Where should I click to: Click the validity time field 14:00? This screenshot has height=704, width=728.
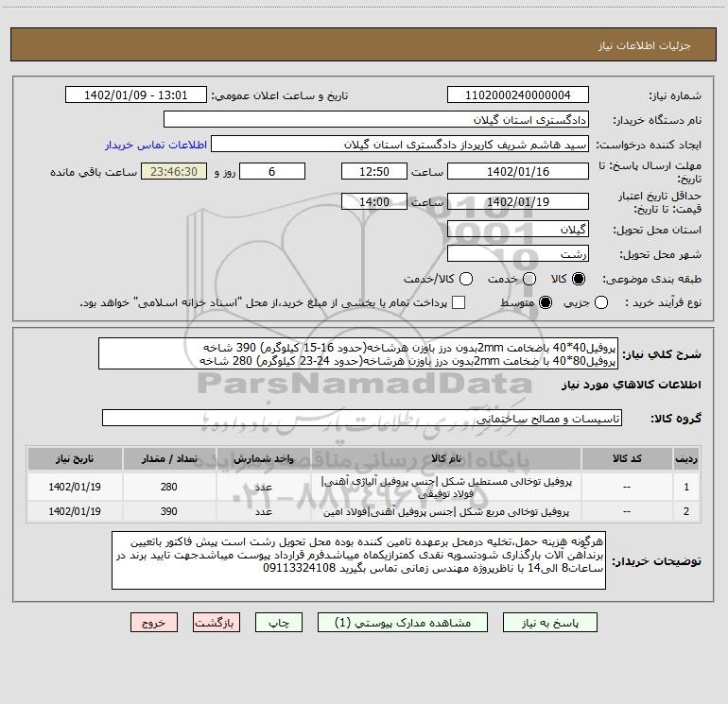pos(373,202)
